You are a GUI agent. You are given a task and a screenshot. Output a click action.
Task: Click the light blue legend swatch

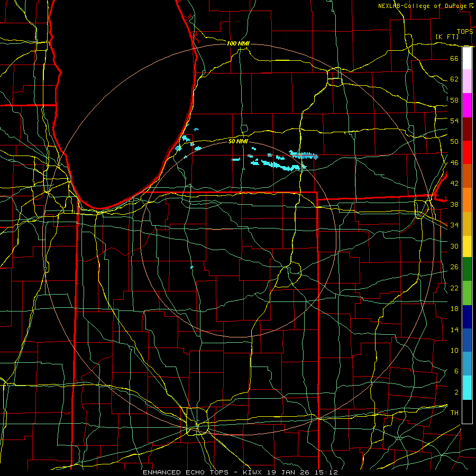(x=467, y=364)
